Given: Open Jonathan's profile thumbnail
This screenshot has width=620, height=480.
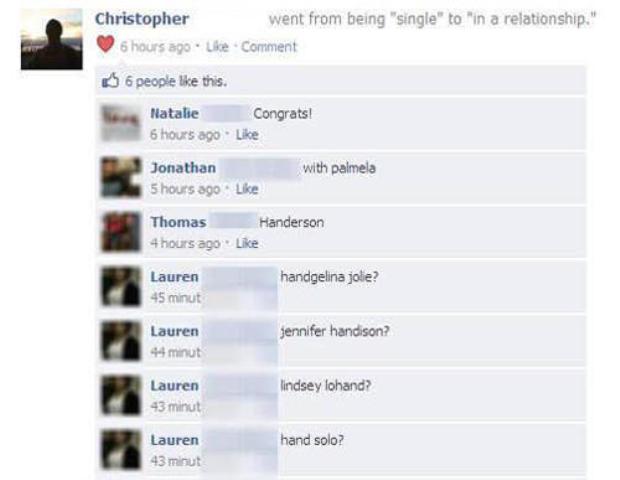Looking at the screenshot, I should 121,177.
